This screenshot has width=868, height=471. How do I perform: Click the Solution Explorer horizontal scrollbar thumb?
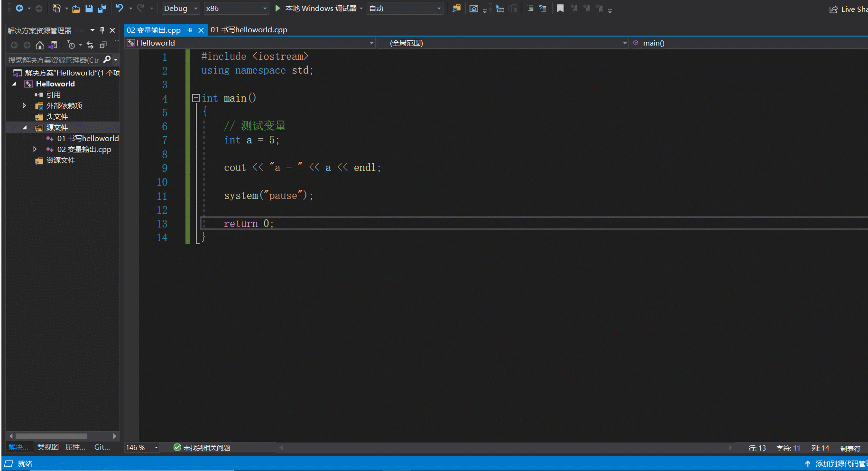point(51,436)
